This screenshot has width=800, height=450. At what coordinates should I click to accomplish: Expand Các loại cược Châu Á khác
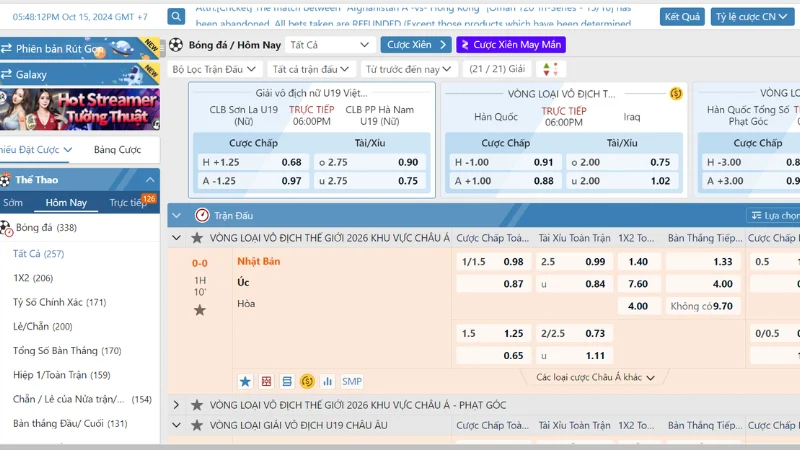595,378
